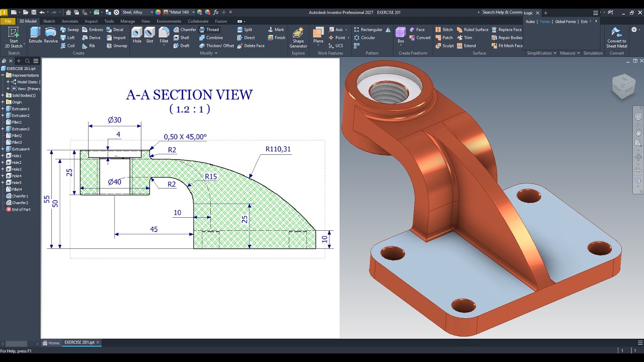Open the Slot tool
The image size is (644, 362).
point(149,35)
